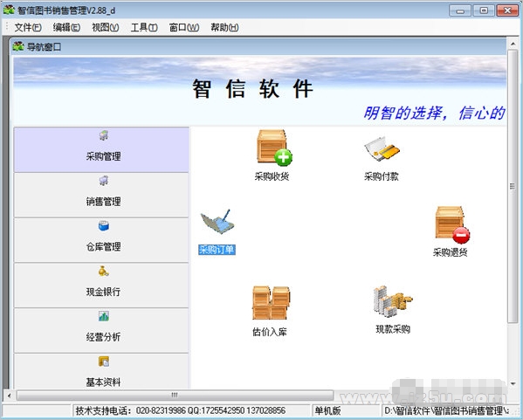Open the 采购收货 box icon

[x=274, y=148]
